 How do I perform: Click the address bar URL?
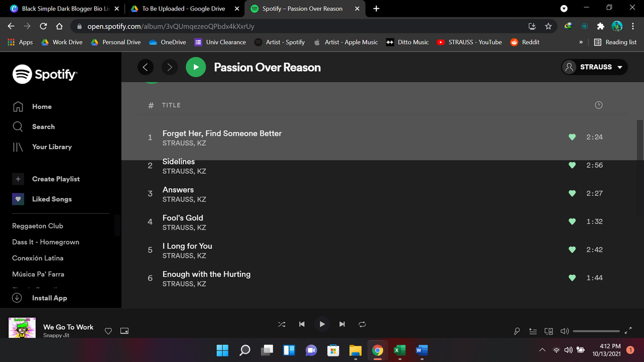171,26
